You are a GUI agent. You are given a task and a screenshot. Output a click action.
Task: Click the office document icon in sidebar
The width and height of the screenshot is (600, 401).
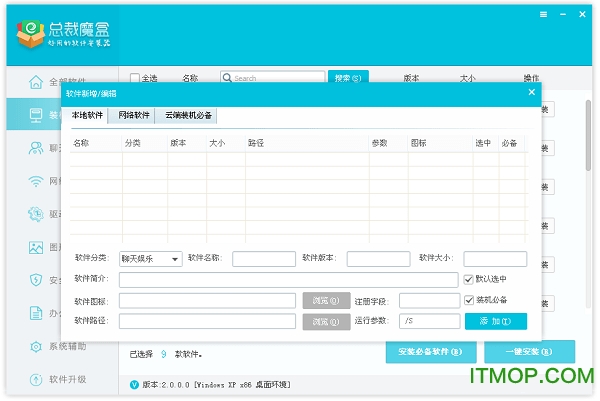(36, 313)
